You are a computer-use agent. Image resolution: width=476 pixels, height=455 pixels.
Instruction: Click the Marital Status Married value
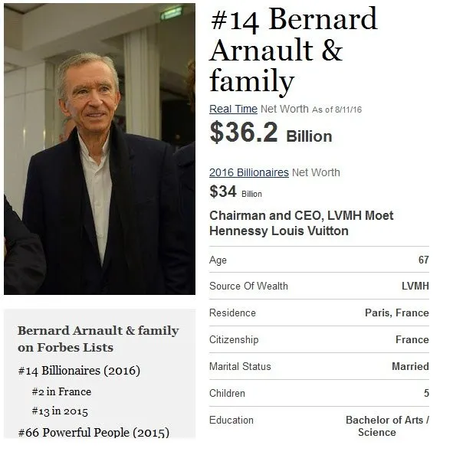(x=410, y=366)
